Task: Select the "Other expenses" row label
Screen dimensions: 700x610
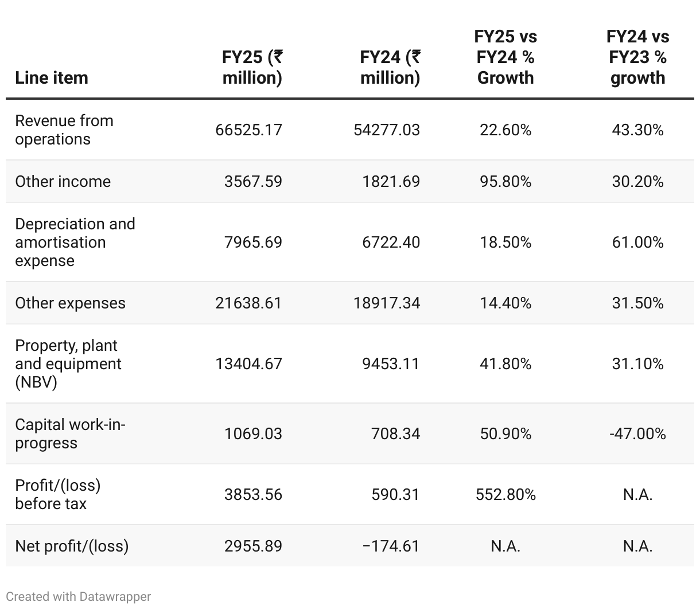Action: click(x=71, y=303)
